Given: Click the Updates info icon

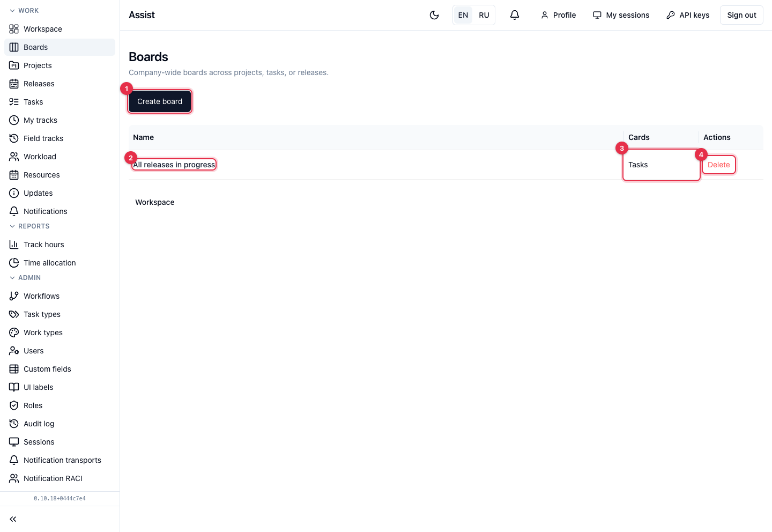Looking at the screenshot, I should 14,193.
